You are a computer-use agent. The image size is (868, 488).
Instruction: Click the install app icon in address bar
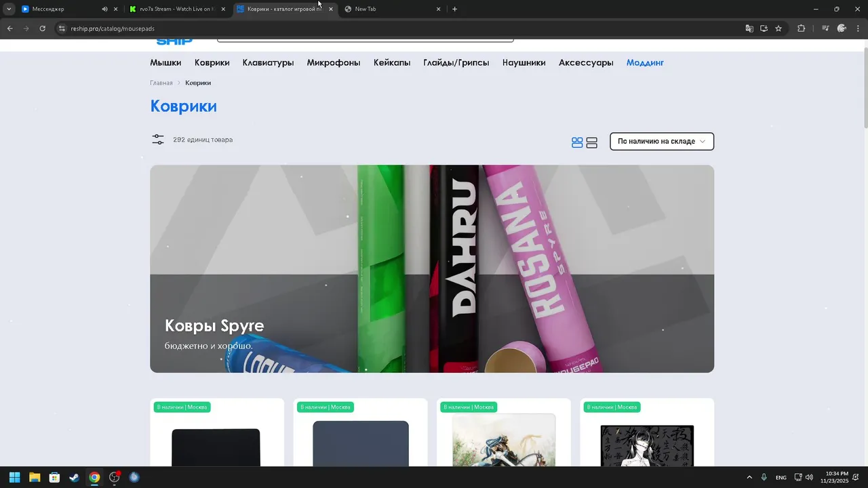point(764,28)
